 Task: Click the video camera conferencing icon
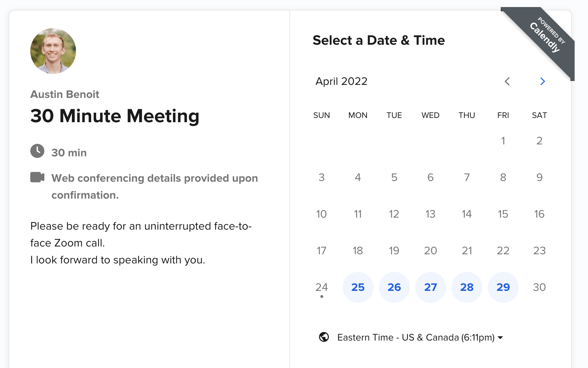(37, 177)
